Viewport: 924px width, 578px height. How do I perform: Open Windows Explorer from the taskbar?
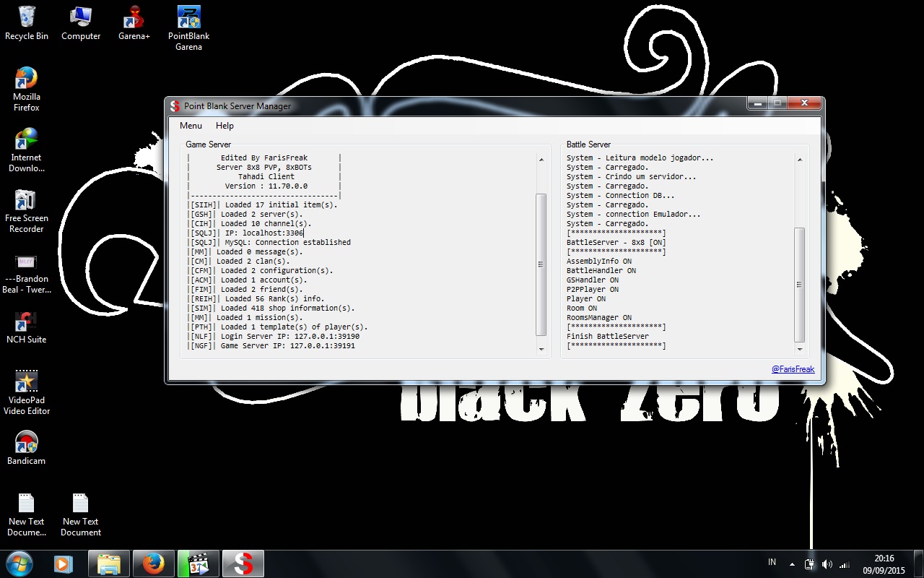[108, 564]
